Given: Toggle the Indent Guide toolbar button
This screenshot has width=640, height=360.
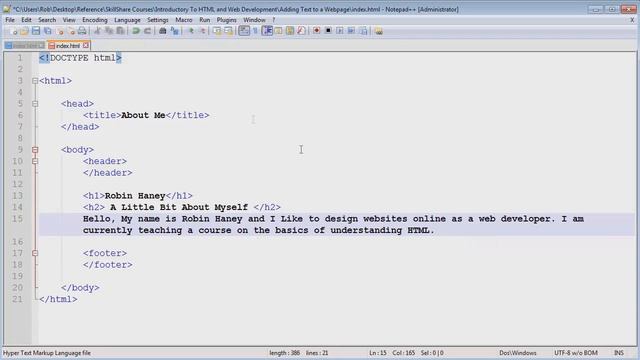Looking at the screenshot, I should (x=267, y=31).
